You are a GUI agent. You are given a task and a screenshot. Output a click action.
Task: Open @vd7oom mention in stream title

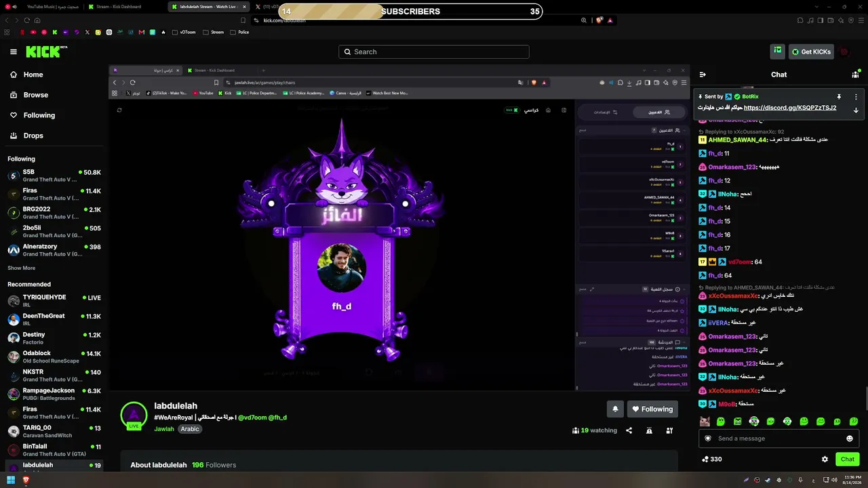coord(252,418)
